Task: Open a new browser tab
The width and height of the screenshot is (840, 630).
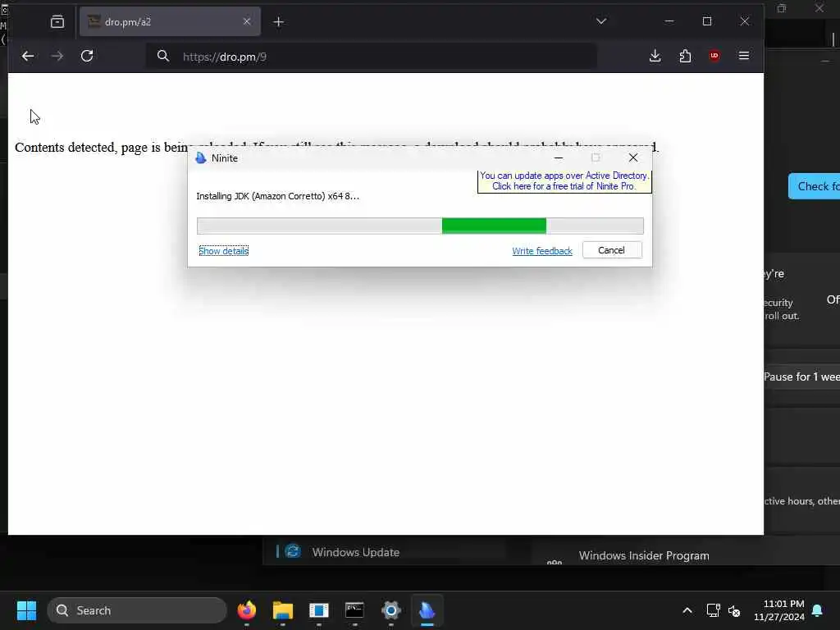Action: point(279,22)
